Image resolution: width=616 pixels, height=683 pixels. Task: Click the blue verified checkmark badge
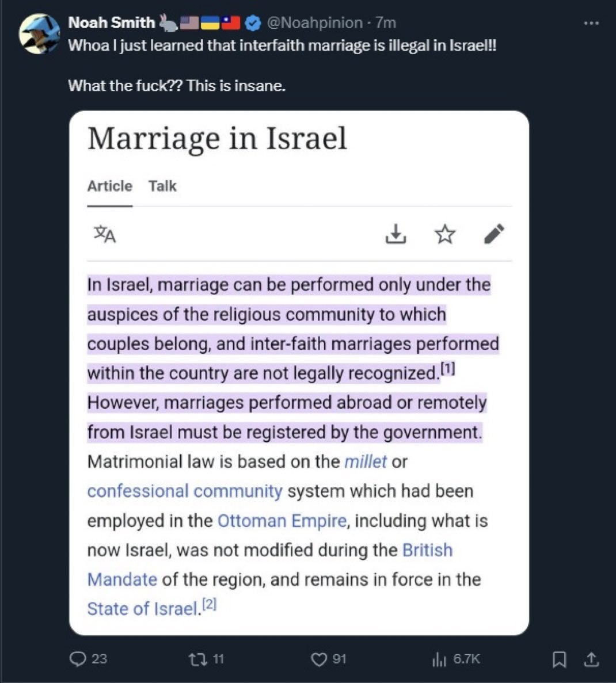[x=253, y=23]
